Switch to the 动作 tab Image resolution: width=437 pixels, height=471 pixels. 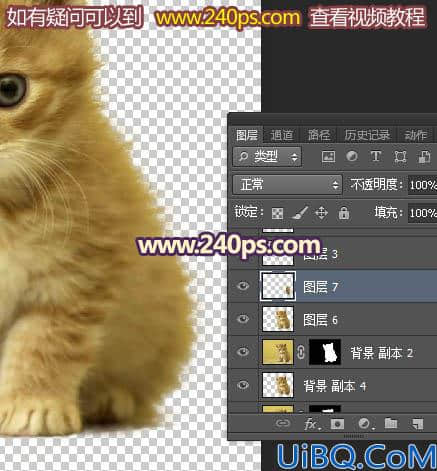[415, 135]
